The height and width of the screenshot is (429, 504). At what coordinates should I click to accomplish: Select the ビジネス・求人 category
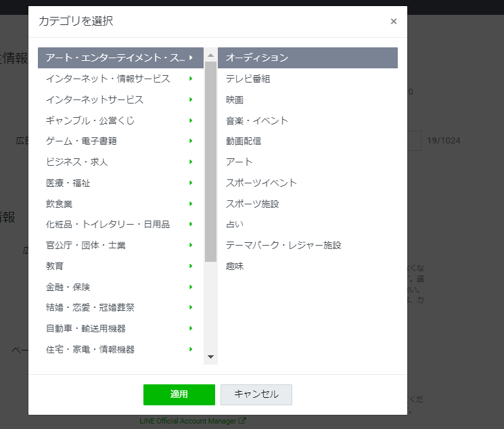[x=77, y=162]
